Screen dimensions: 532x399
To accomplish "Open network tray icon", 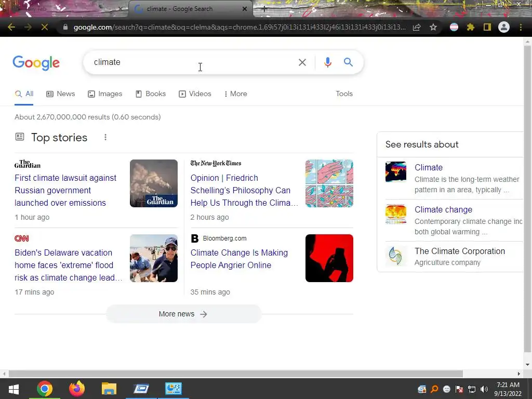I will 472,389.
